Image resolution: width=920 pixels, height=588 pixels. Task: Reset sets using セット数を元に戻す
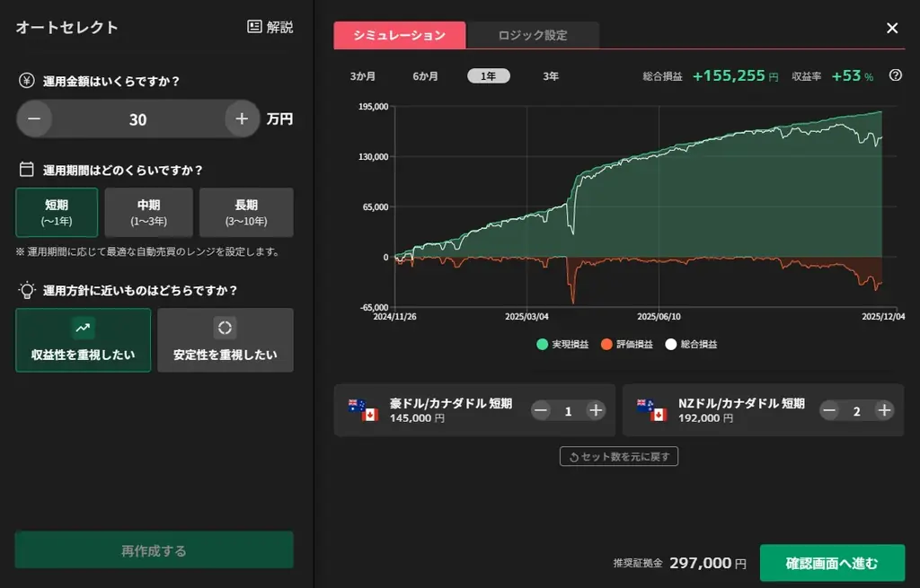(618, 455)
